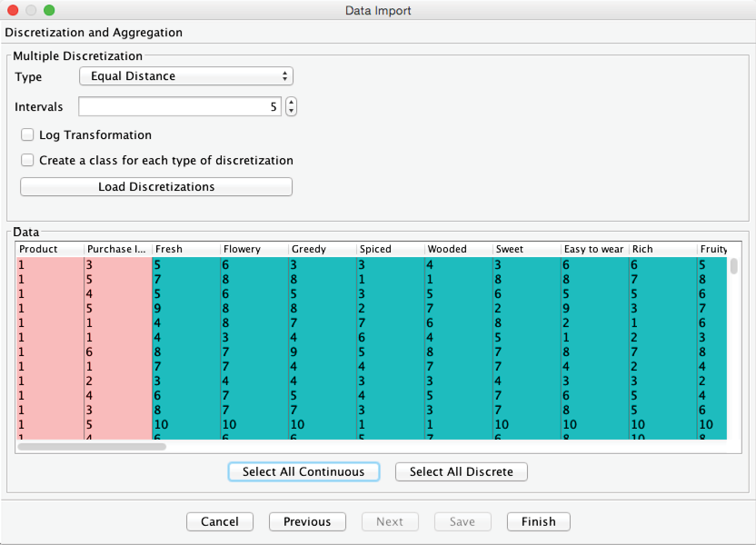This screenshot has height=545, width=756.
Task: Click the Select All Discrete button
Action: (461, 472)
